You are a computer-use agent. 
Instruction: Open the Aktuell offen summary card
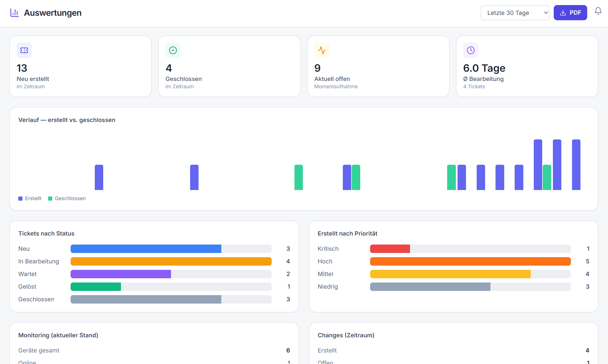(378, 66)
